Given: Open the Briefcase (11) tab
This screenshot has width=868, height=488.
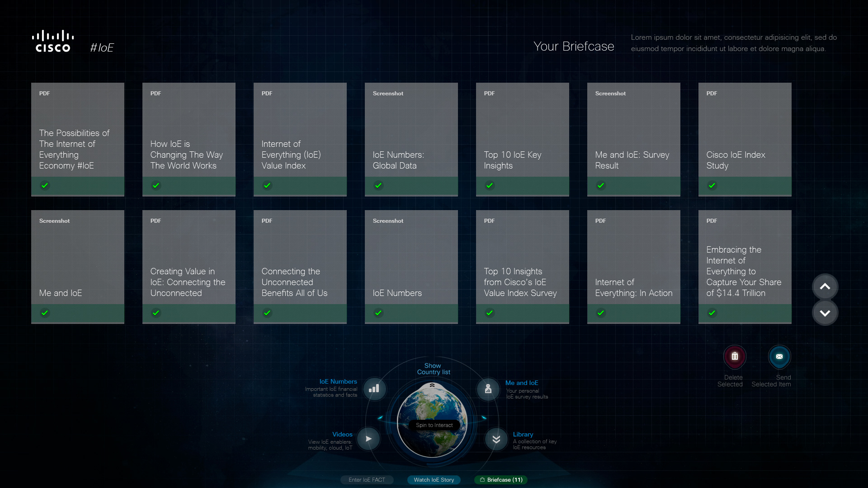Looking at the screenshot, I should point(501,480).
